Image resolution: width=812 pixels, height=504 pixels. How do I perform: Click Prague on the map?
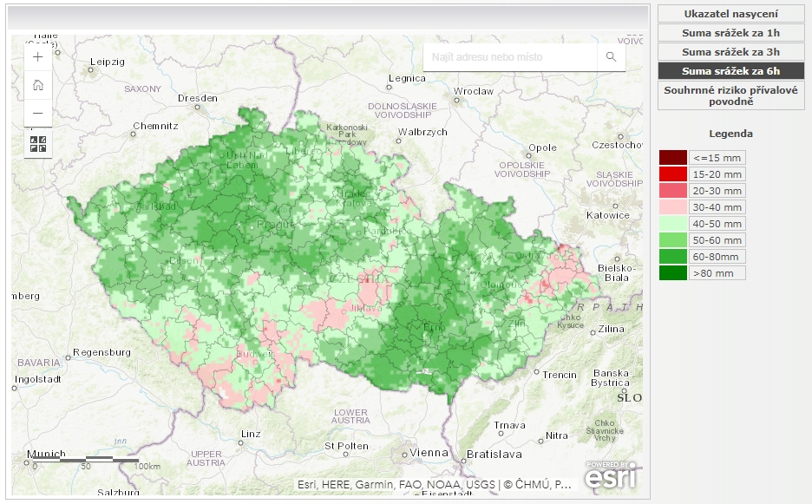click(x=268, y=226)
